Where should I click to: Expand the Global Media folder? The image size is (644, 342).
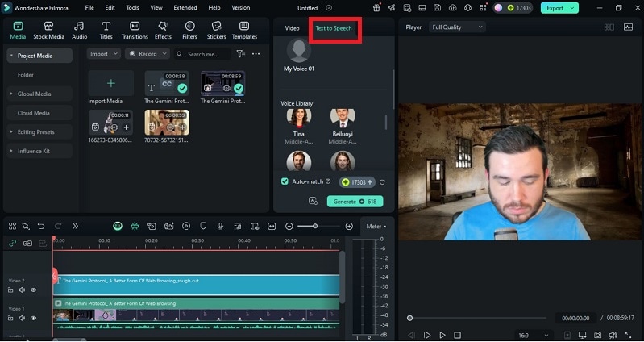coord(11,94)
